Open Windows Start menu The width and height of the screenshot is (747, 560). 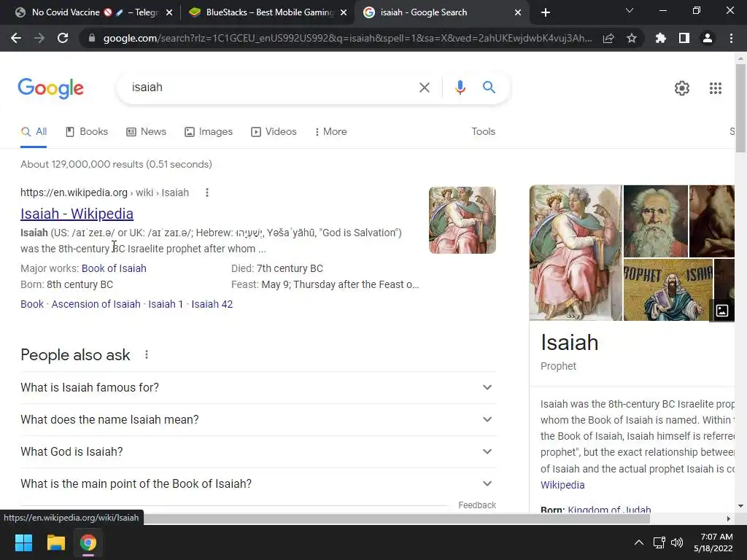tap(23, 542)
